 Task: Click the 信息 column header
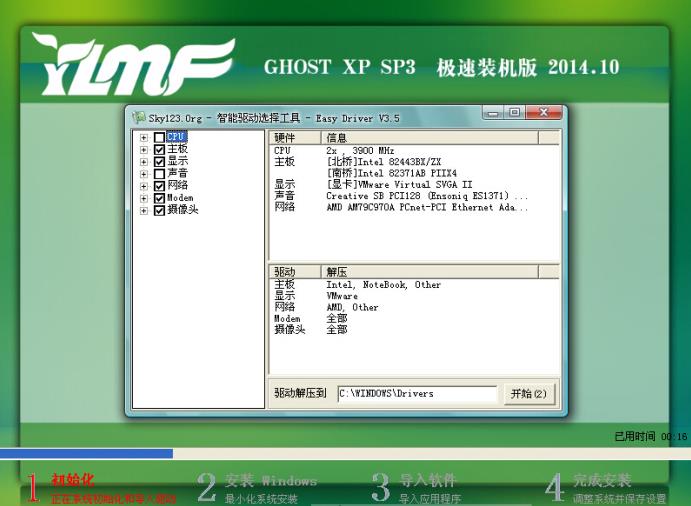click(x=429, y=138)
